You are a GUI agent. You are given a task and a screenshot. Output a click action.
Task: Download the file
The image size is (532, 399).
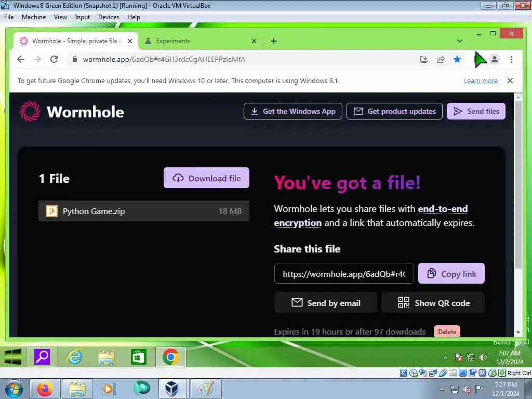(206, 178)
